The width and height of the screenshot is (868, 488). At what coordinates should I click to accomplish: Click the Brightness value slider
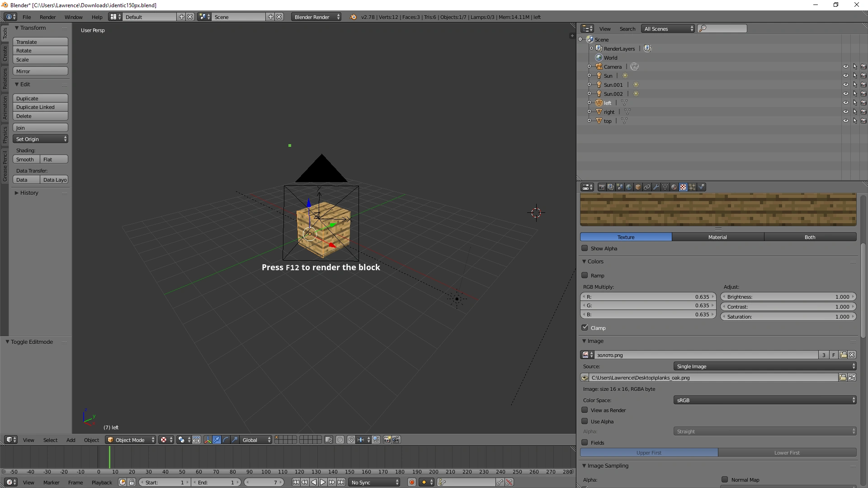tap(788, 297)
